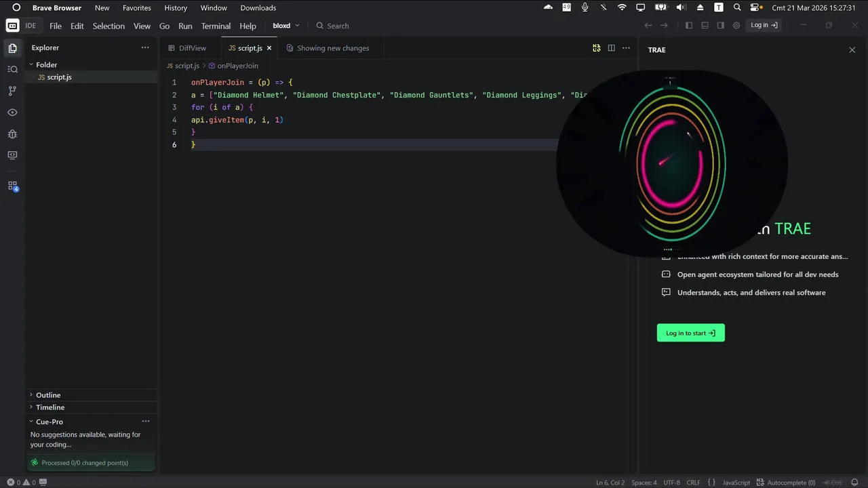This screenshot has height=488, width=868.
Task: Click the Trae IDE logo icon
Action: click(x=12, y=26)
